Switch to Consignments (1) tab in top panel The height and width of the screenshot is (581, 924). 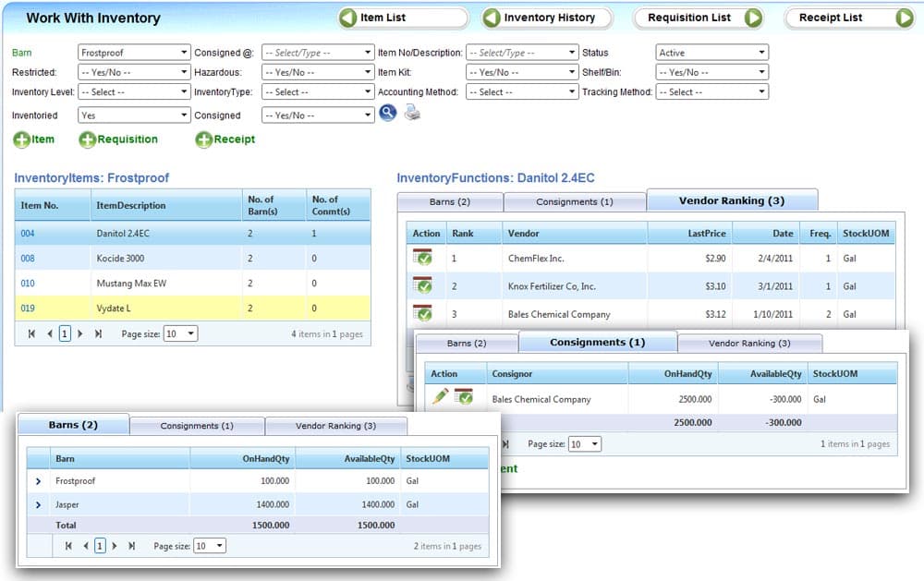click(575, 202)
